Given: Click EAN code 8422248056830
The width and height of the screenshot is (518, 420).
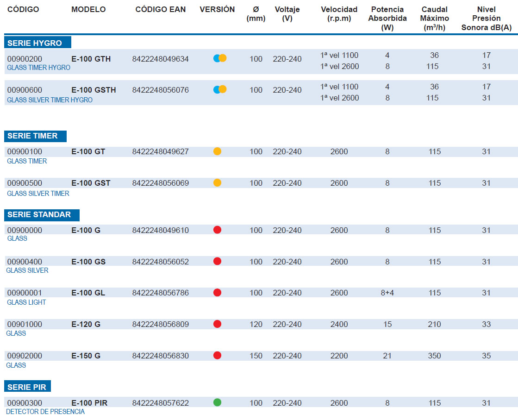Looking at the screenshot, I should point(161,356).
